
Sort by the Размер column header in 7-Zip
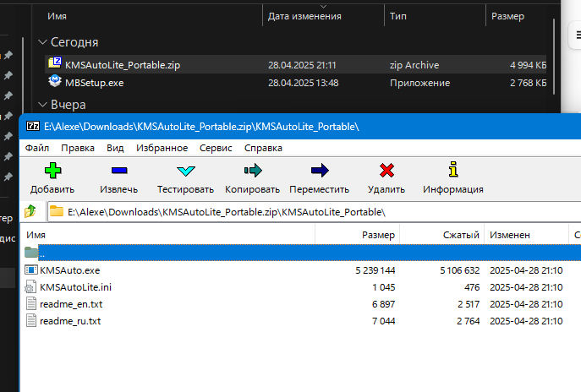pyautogui.click(x=378, y=234)
